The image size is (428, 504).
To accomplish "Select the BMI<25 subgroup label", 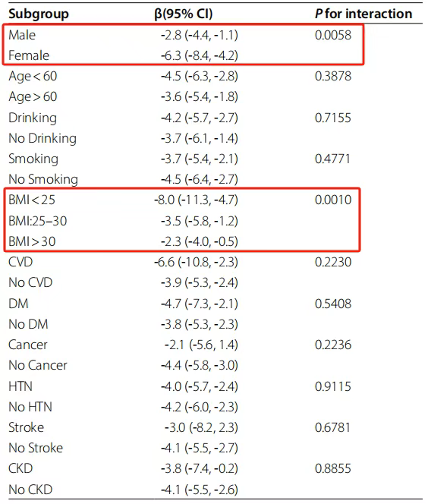I will tap(32, 200).
